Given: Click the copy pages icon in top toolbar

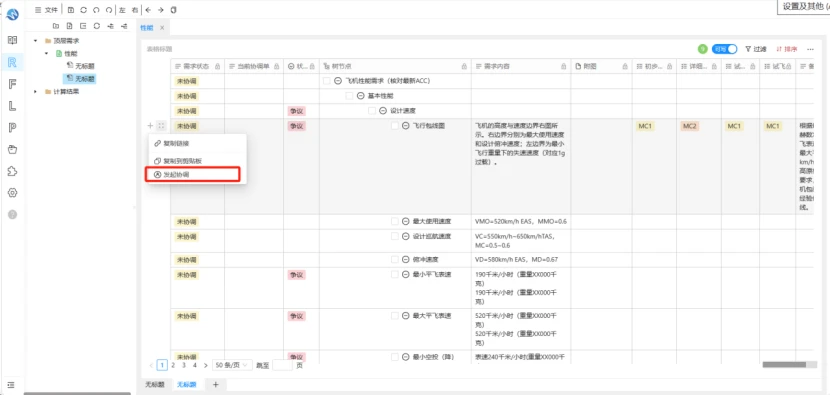Looking at the screenshot, I should [x=174, y=10].
